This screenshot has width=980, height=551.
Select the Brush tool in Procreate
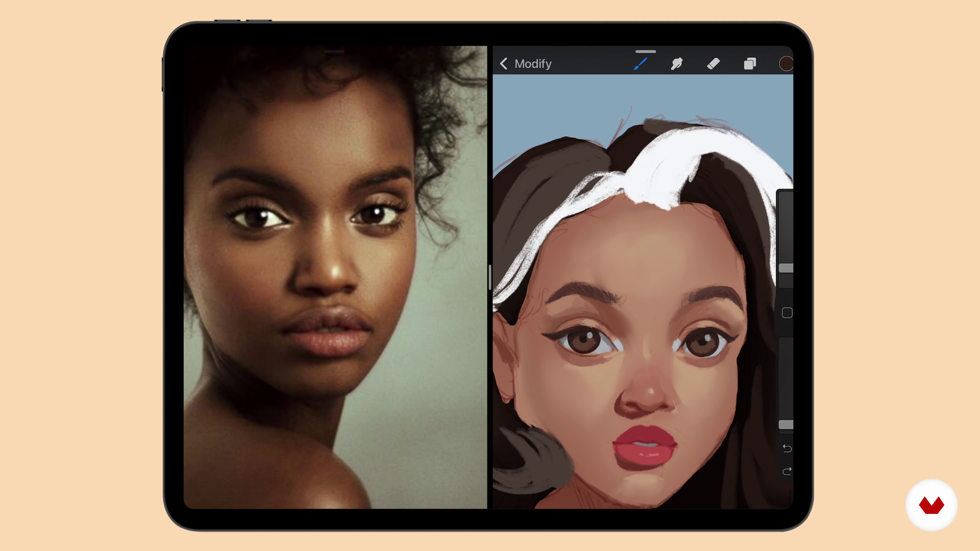click(x=641, y=64)
